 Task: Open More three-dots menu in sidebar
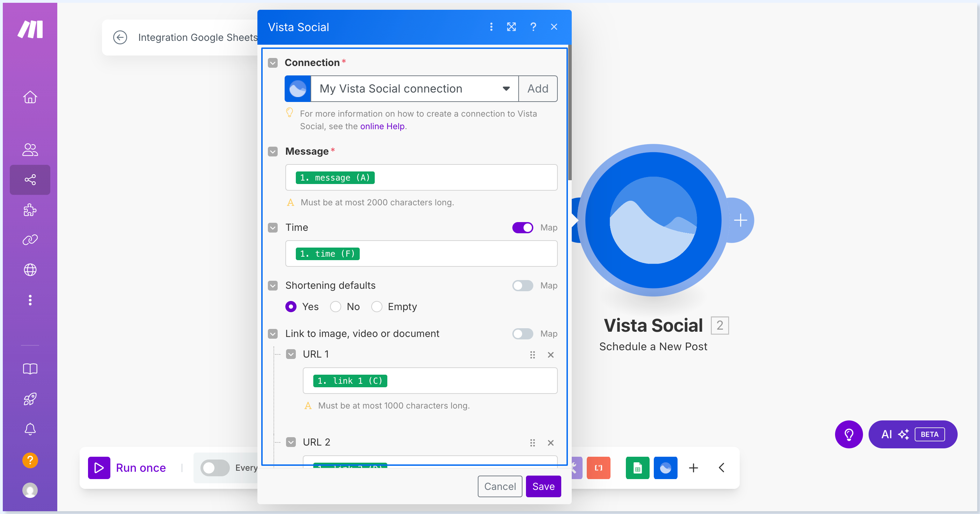pyautogui.click(x=30, y=300)
